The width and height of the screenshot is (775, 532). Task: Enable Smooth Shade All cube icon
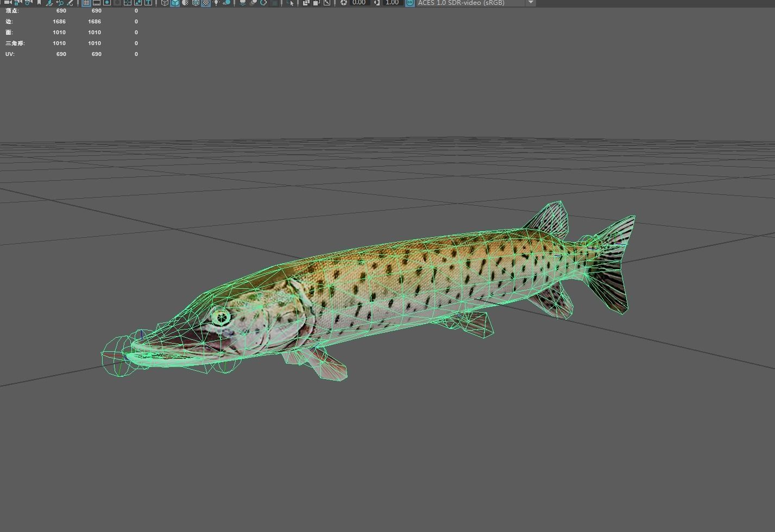coord(175,3)
